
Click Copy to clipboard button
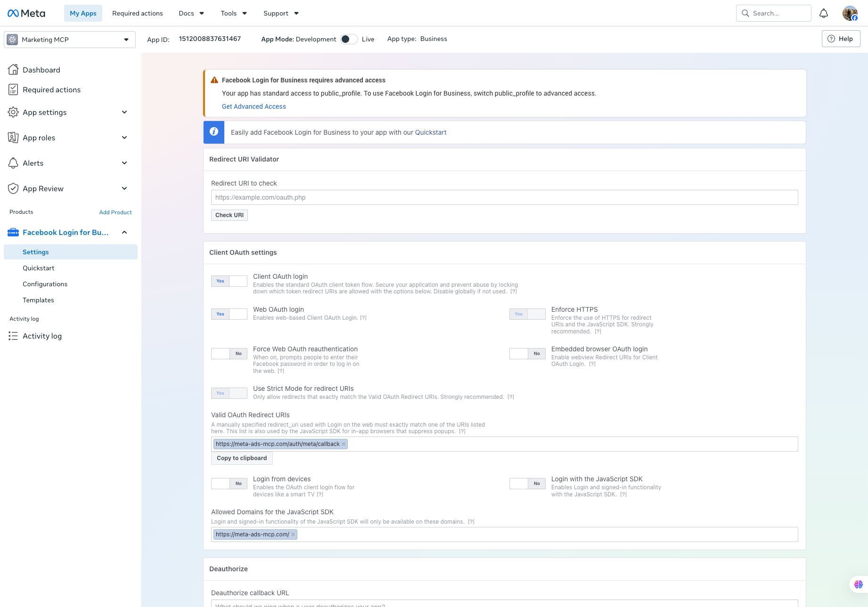click(x=242, y=458)
